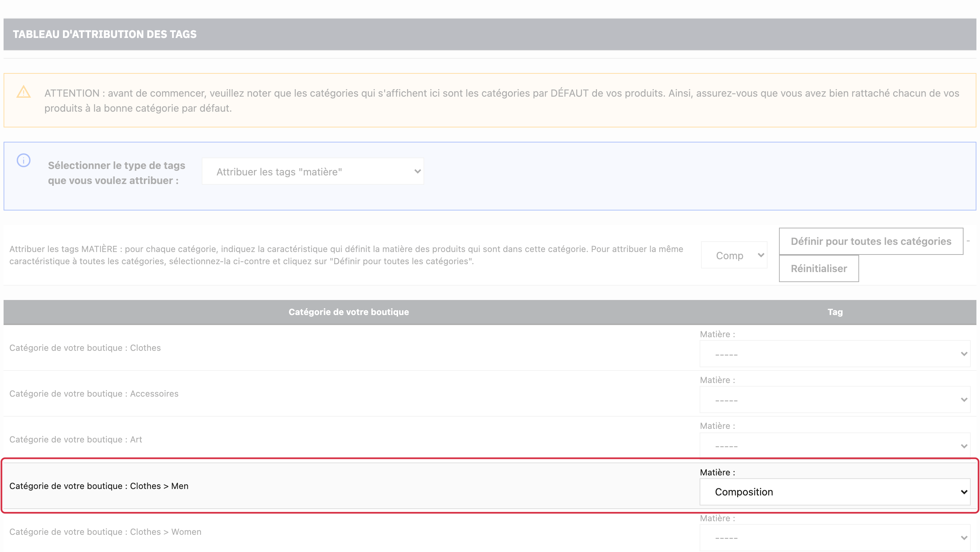Click the 'TABLEAU D'ATTRIBUTION DES TAGS' heading
The width and height of the screenshot is (980, 552).
pyautogui.click(x=105, y=34)
